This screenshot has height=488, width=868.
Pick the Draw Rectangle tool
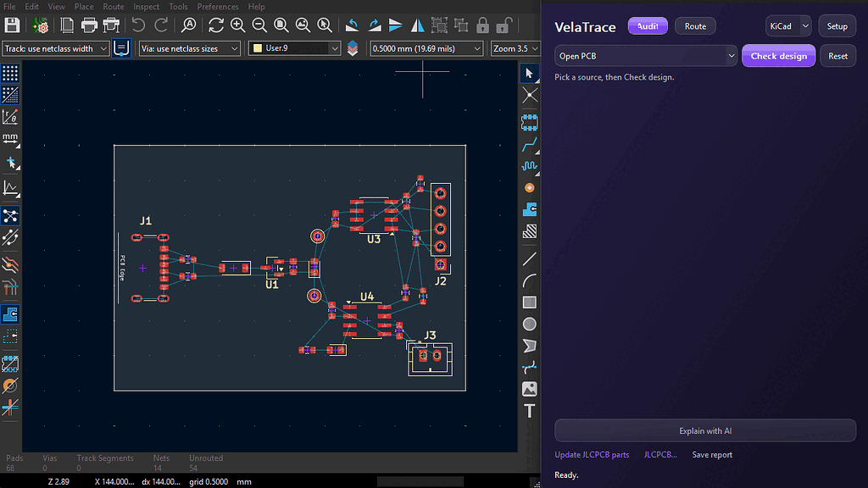point(529,302)
